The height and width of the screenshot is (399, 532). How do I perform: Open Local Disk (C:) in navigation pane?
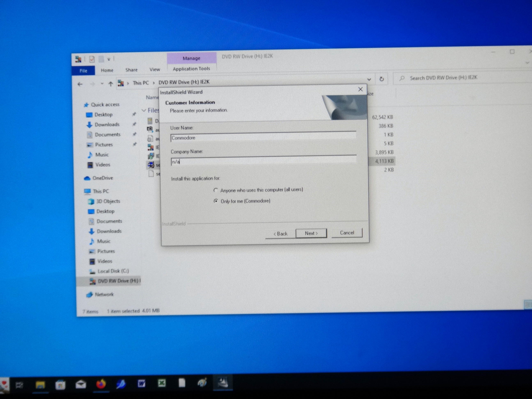[113, 271]
